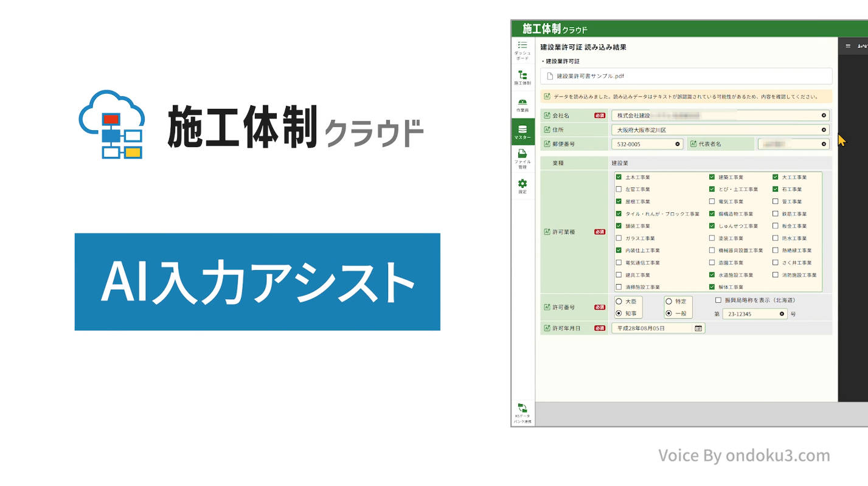Select the 大臣 radio button
Image resolution: width=868 pixels, height=486 pixels.
click(x=619, y=301)
